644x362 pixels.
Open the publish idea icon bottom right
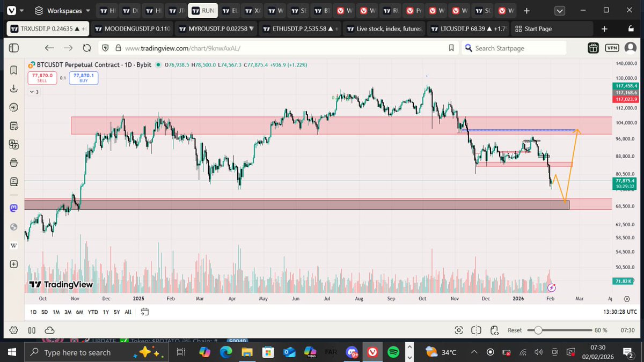pos(494,330)
